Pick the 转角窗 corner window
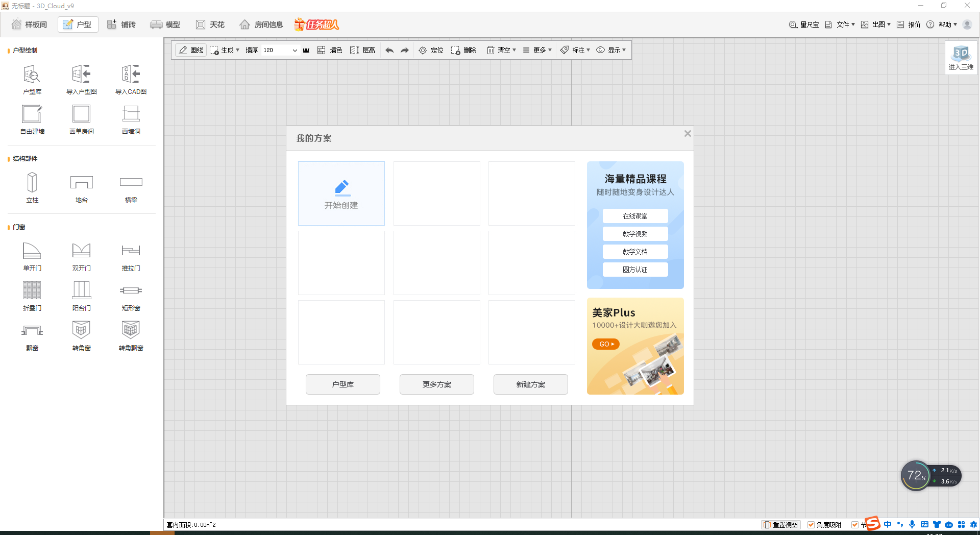 [x=82, y=336]
